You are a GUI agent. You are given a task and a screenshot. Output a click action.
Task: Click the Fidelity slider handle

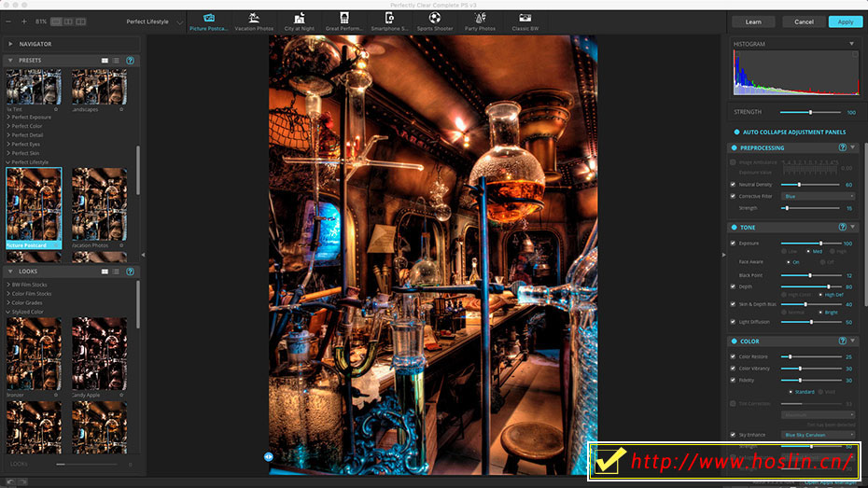[x=800, y=380]
